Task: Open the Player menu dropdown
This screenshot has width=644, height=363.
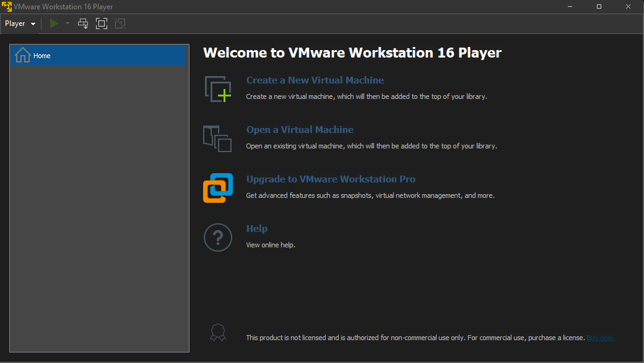Action: [x=20, y=23]
